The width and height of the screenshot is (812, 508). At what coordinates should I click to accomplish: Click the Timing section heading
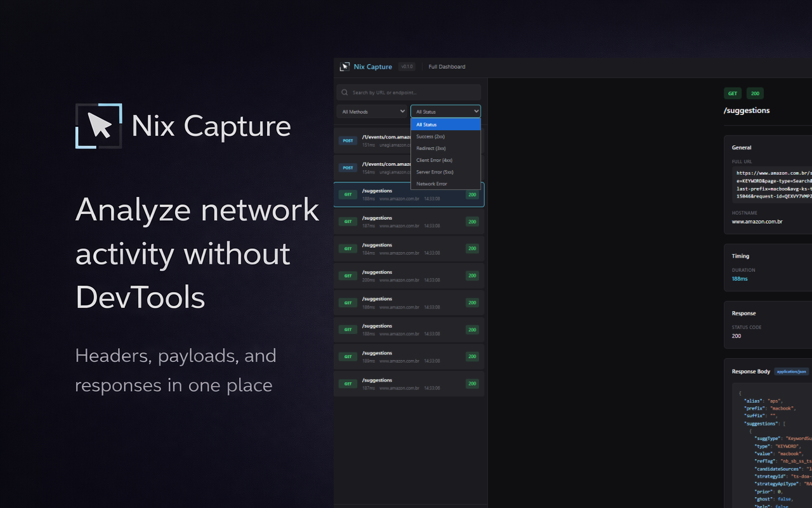pos(740,256)
